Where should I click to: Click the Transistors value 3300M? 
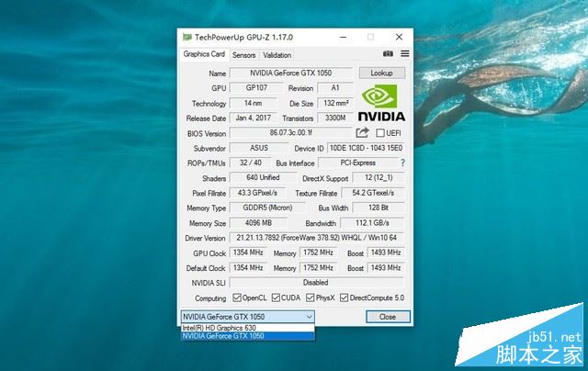point(335,118)
